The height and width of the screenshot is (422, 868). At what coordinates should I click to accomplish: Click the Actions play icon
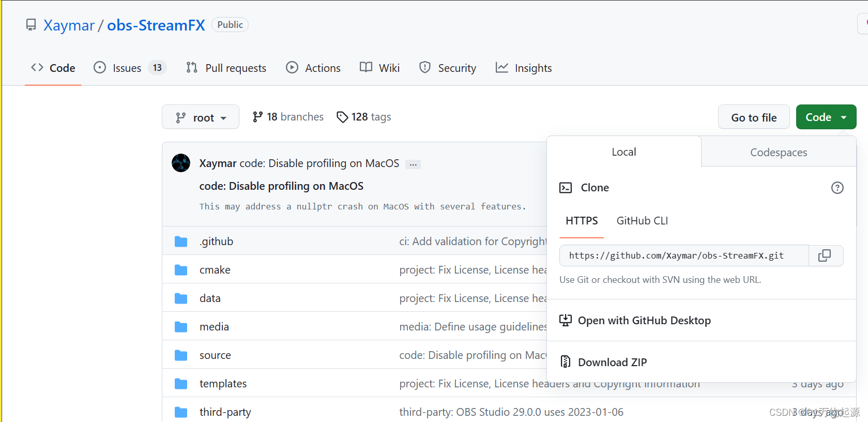click(292, 67)
